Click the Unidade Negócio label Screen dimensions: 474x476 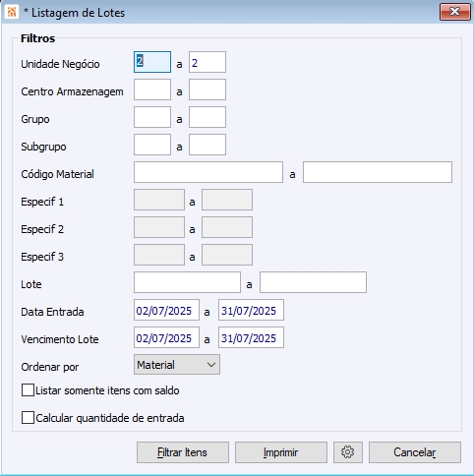(60, 64)
